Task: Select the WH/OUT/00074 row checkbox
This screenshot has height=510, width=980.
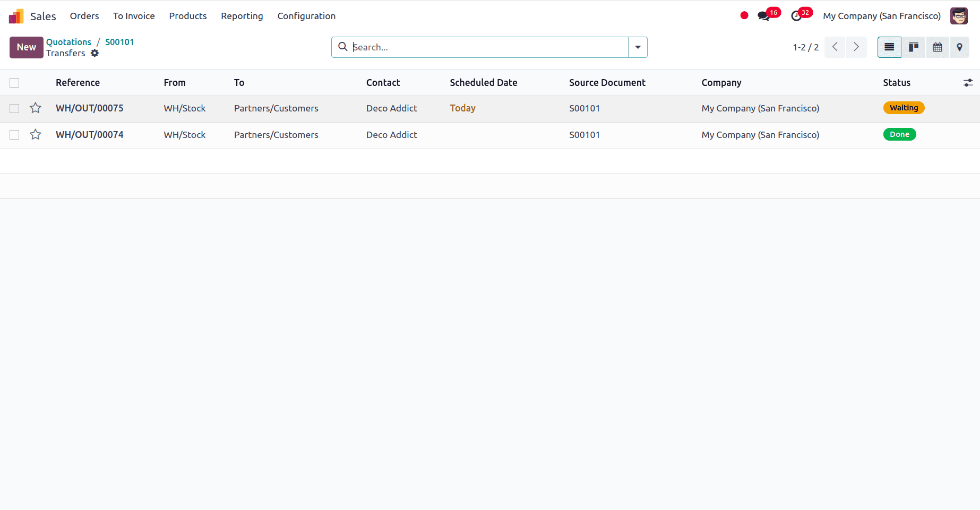Action: pos(14,135)
